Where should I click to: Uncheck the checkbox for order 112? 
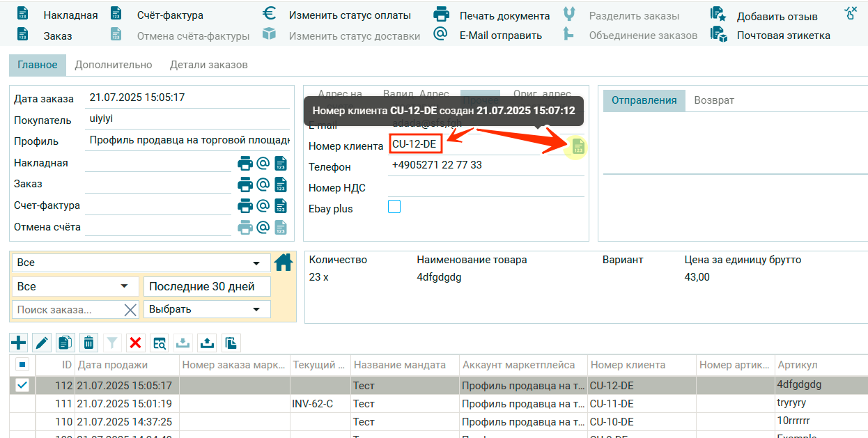(x=22, y=385)
